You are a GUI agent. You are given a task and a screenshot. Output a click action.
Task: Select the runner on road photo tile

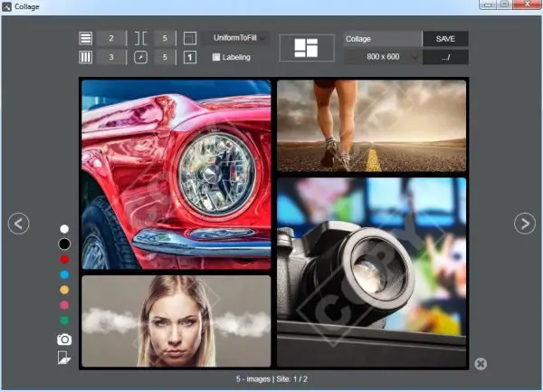point(372,126)
